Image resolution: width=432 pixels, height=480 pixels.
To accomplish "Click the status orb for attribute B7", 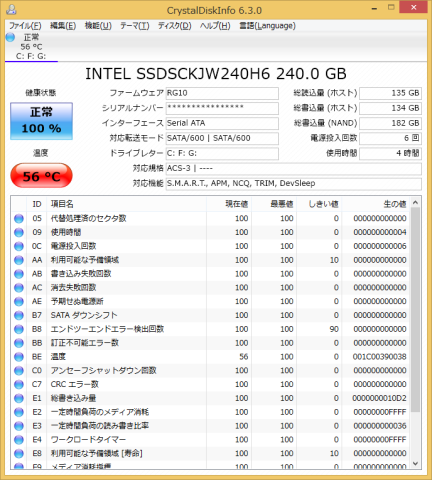I will point(19,315).
